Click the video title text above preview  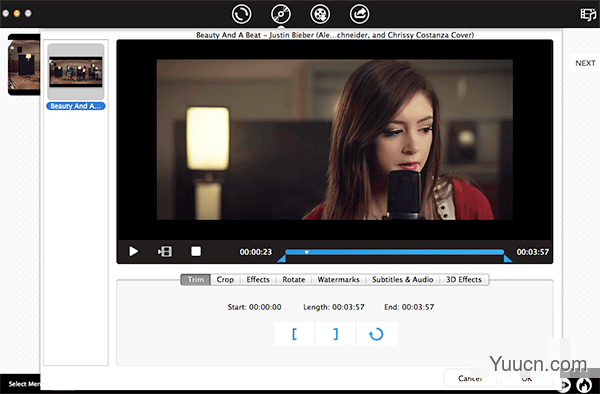[x=335, y=35]
